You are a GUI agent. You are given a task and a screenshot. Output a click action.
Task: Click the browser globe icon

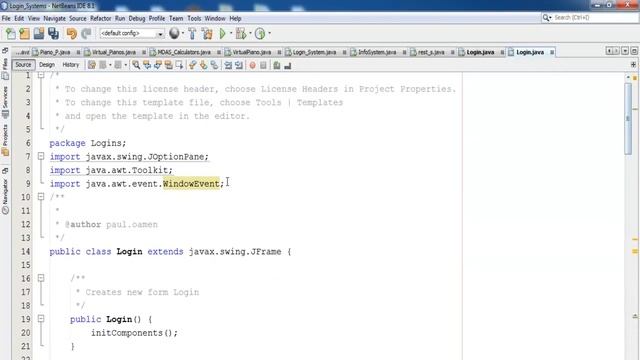pos(174,33)
